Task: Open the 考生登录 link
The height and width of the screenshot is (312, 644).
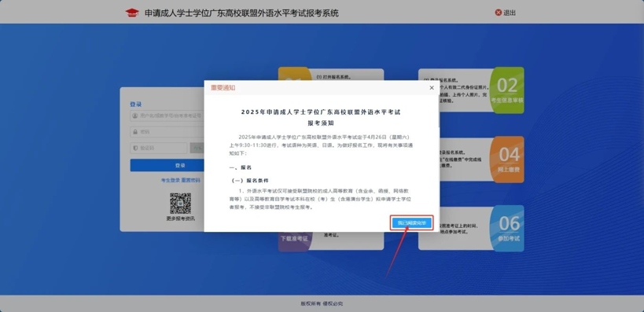Action: [171, 180]
